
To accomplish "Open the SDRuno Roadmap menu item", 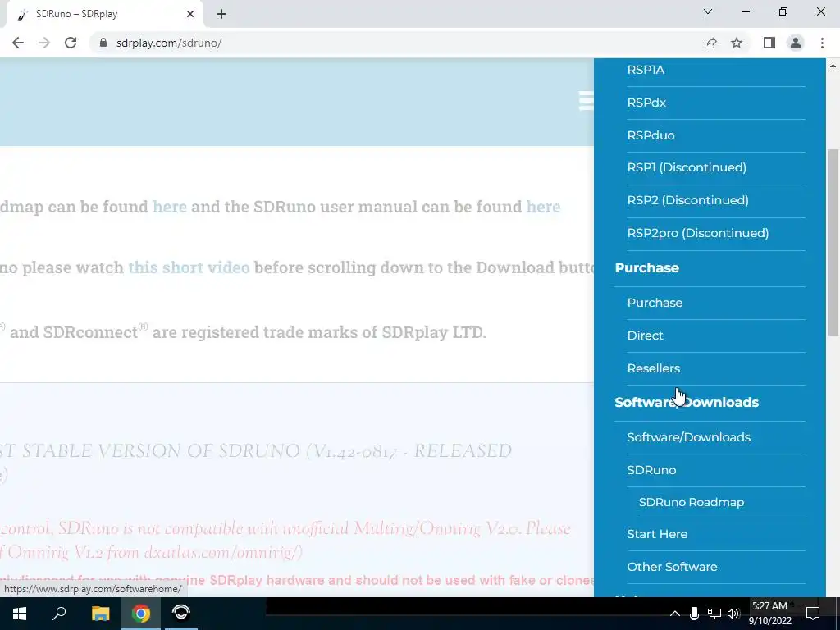I will (x=691, y=502).
